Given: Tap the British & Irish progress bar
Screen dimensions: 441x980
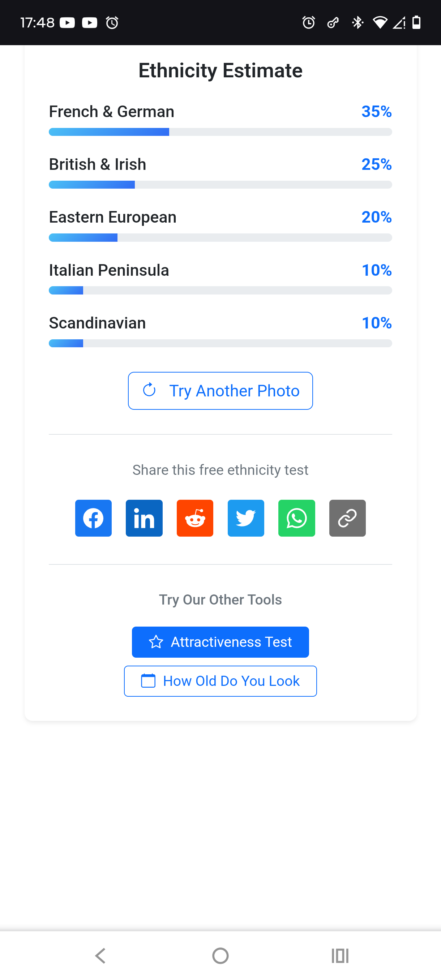Looking at the screenshot, I should click(x=220, y=185).
